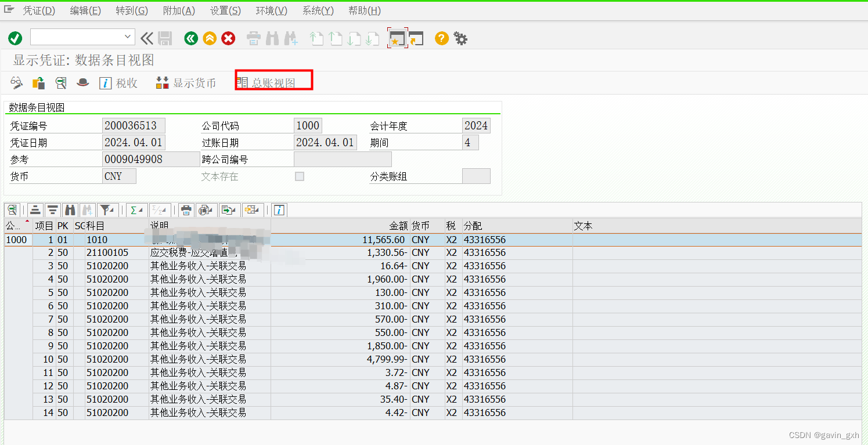Sort line items ascending via sort icon
The width and height of the screenshot is (868, 445).
click(35, 210)
